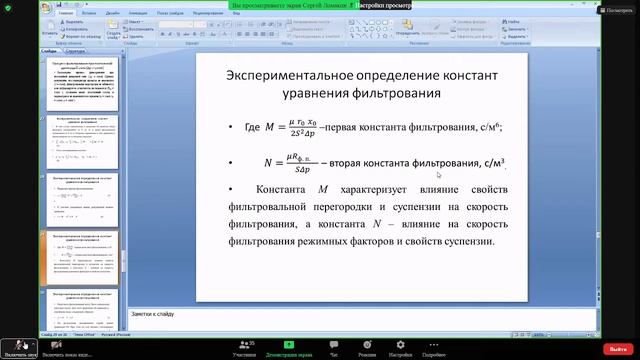Align text left in paragraph group
The width and height of the screenshot is (640, 360).
pos(240,34)
